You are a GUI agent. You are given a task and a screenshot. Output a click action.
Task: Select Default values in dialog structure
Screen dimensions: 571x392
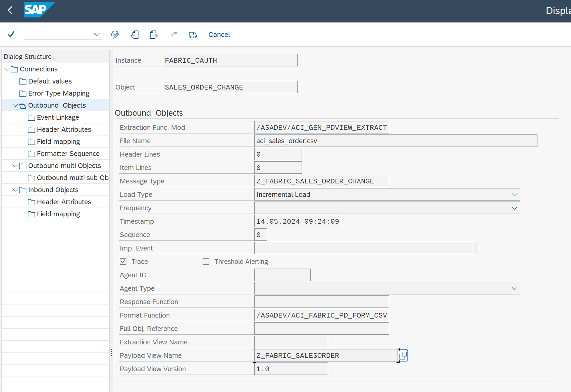(x=50, y=81)
